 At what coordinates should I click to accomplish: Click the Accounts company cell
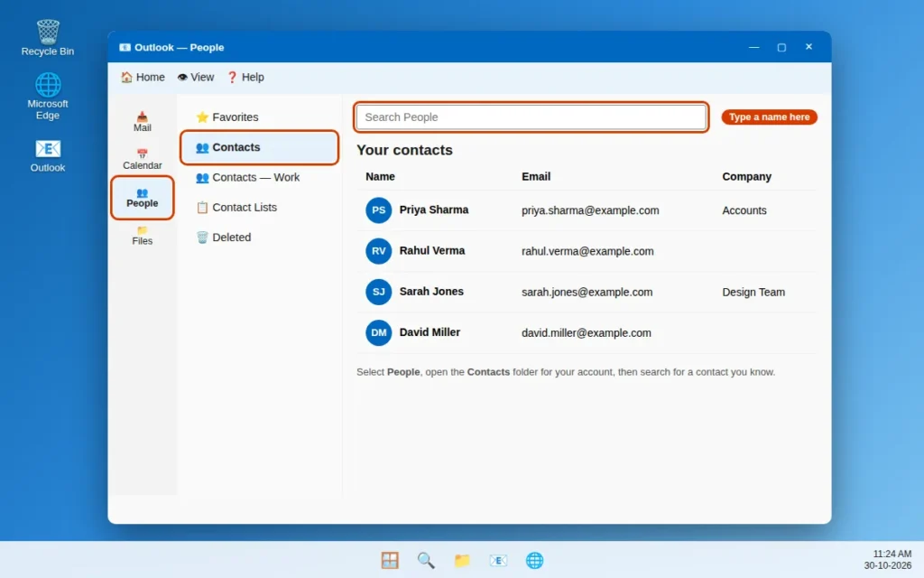coord(744,210)
